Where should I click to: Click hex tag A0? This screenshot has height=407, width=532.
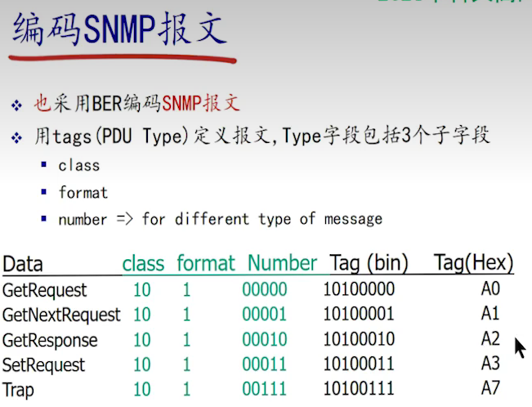coord(490,288)
